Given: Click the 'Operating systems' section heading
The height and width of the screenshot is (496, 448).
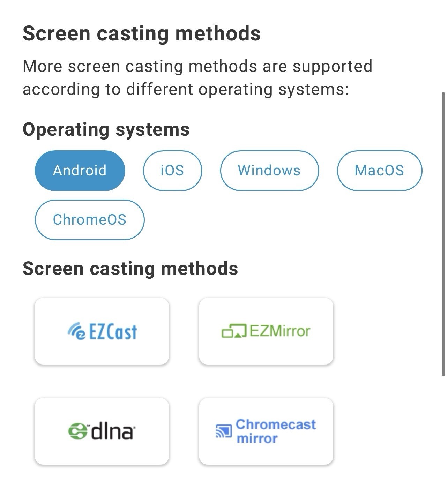Looking at the screenshot, I should click(x=106, y=129).
